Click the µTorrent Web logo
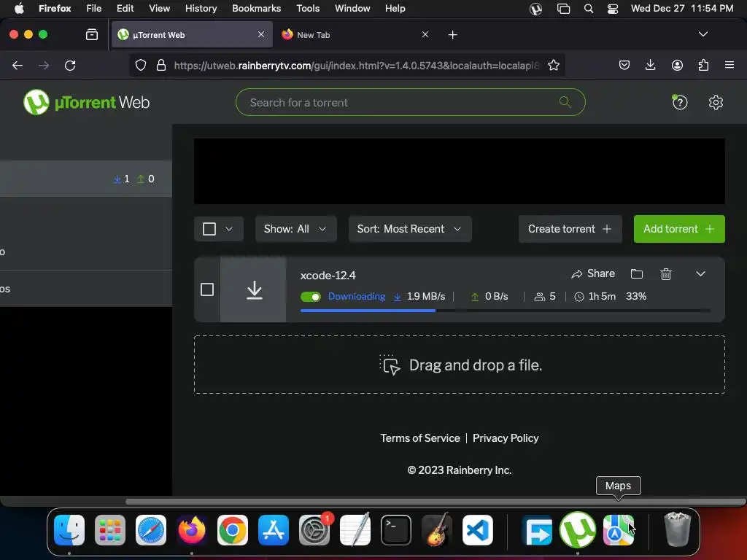This screenshot has height=560, width=747. [87, 102]
